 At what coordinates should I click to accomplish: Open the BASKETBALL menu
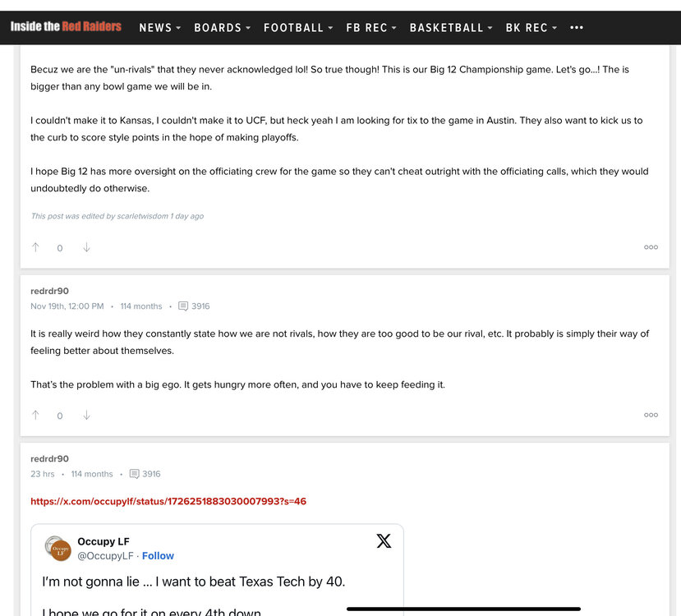click(451, 28)
